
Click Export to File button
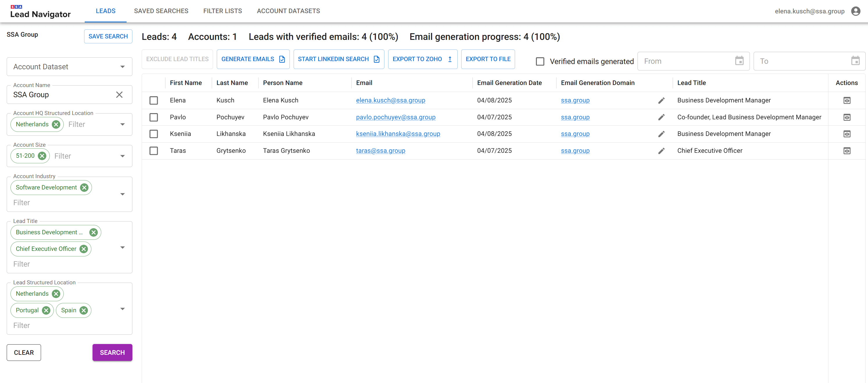[x=488, y=59]
